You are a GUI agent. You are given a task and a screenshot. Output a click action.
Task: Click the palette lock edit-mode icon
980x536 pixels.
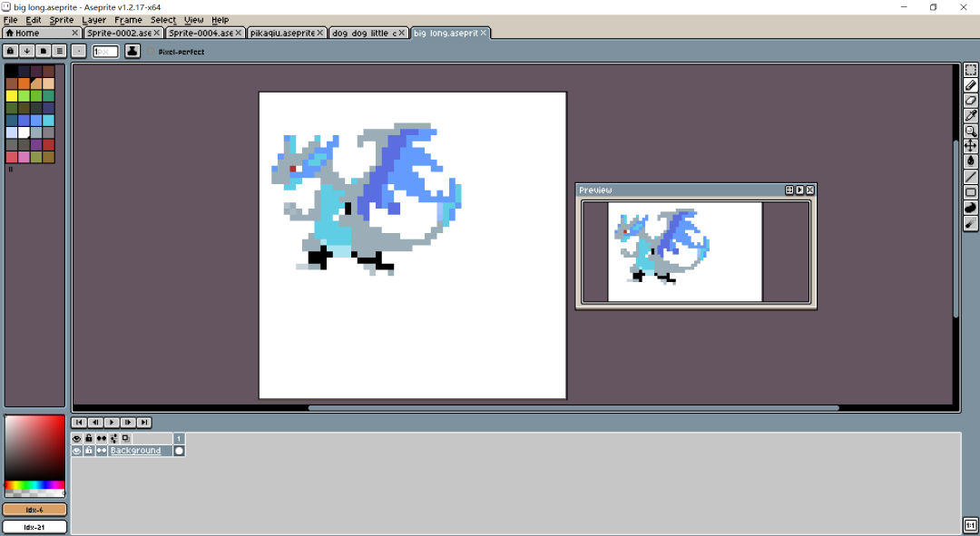pyautogui.click(x=11, y=51)
